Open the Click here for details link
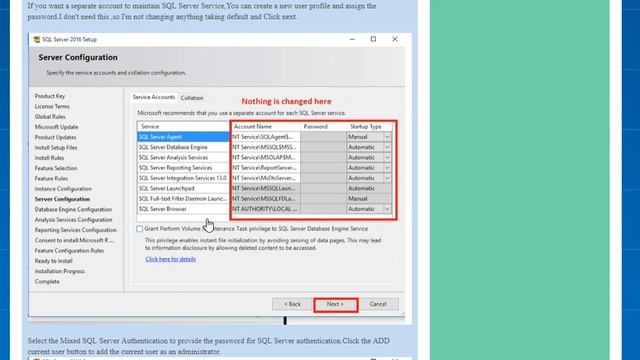The width and height of the screenshot is (640, 360). [x=171, y=259]
